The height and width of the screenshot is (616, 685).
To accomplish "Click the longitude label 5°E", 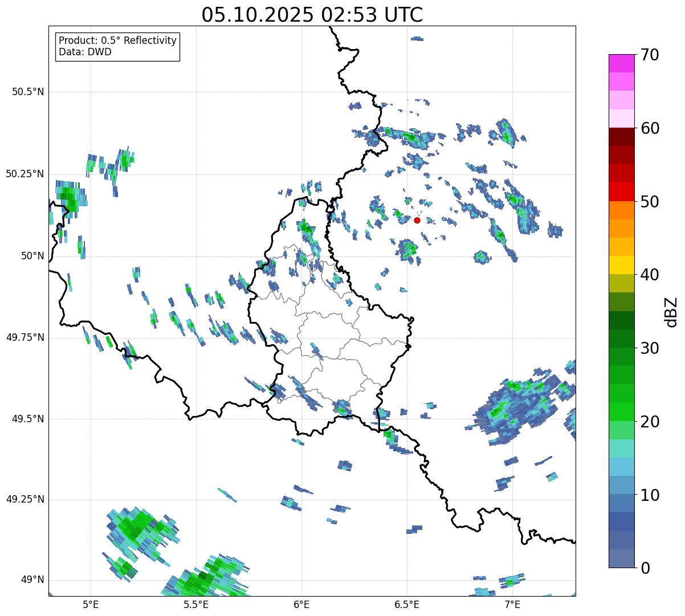I will 91,605.
